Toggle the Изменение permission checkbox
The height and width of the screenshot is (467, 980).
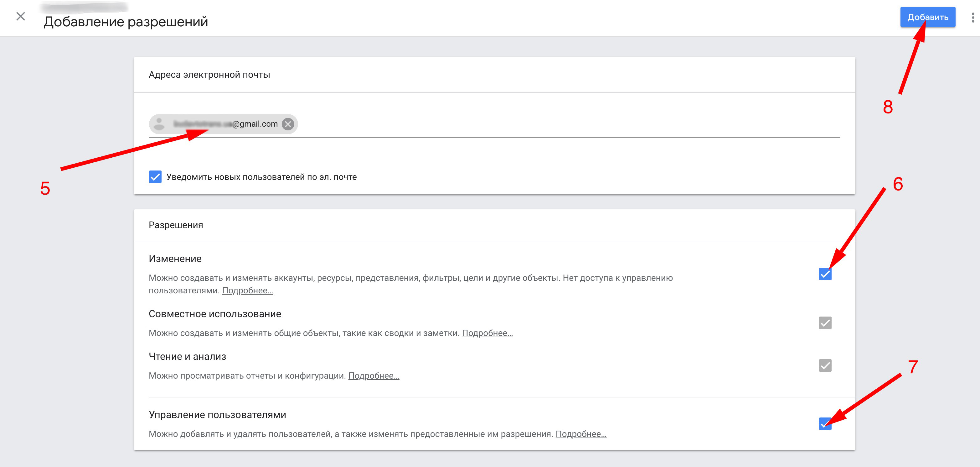[825, 274]
